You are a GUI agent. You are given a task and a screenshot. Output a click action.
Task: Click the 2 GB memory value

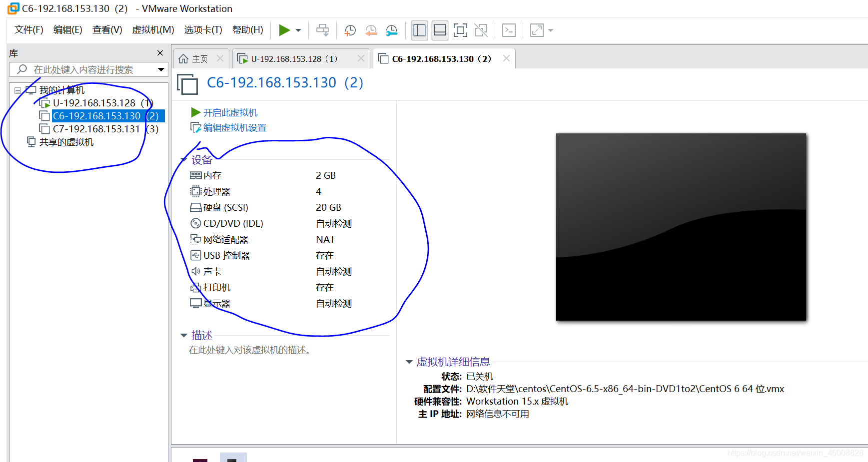(x=326, y=175)
